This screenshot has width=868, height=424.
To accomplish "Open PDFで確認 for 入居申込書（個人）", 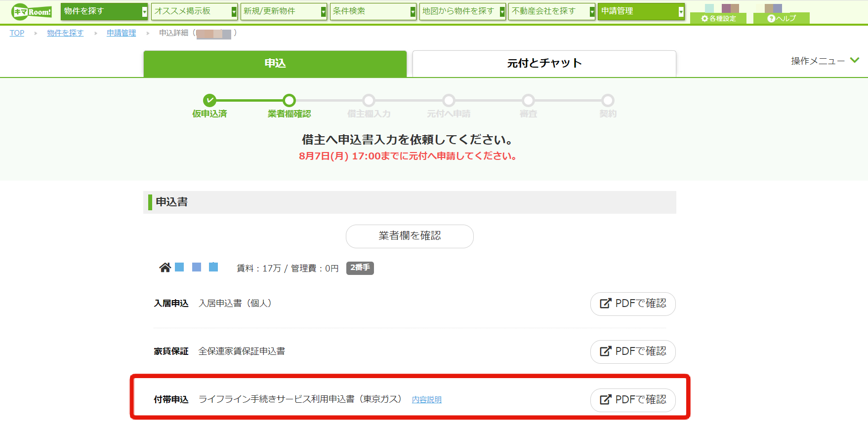I will click(633, 304).
